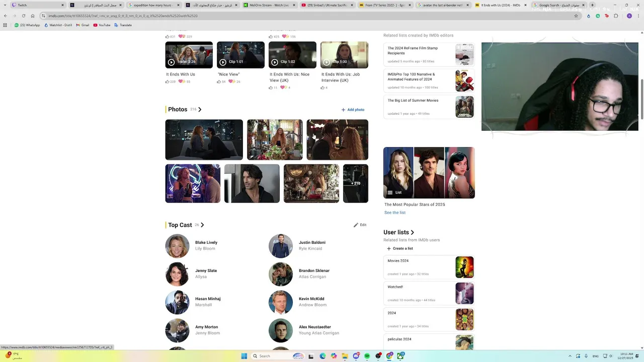
Task: Expand the User lists section chevron
Action: point(412,232)
